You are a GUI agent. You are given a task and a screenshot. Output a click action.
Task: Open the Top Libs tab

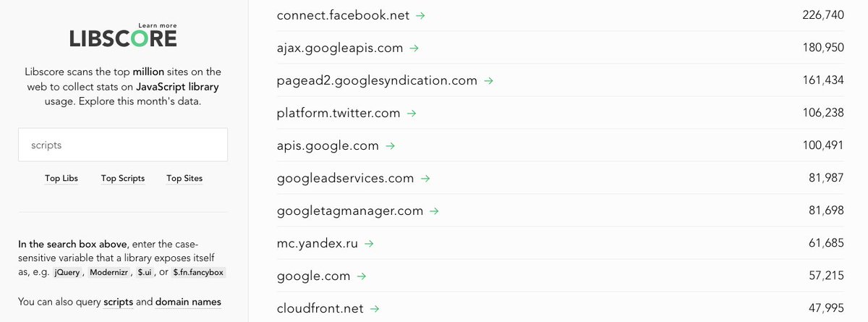pyautogui.click(x=61, y=178)
